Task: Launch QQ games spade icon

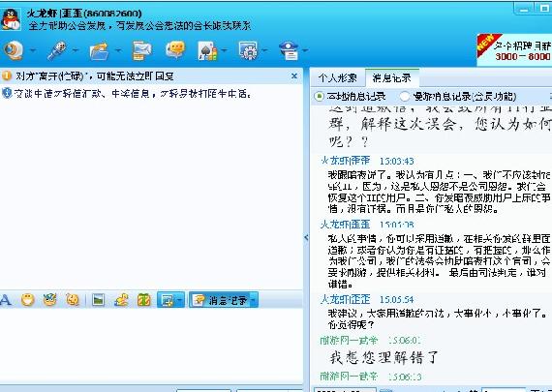Action: pyautogui.click(x=207, y=51)
